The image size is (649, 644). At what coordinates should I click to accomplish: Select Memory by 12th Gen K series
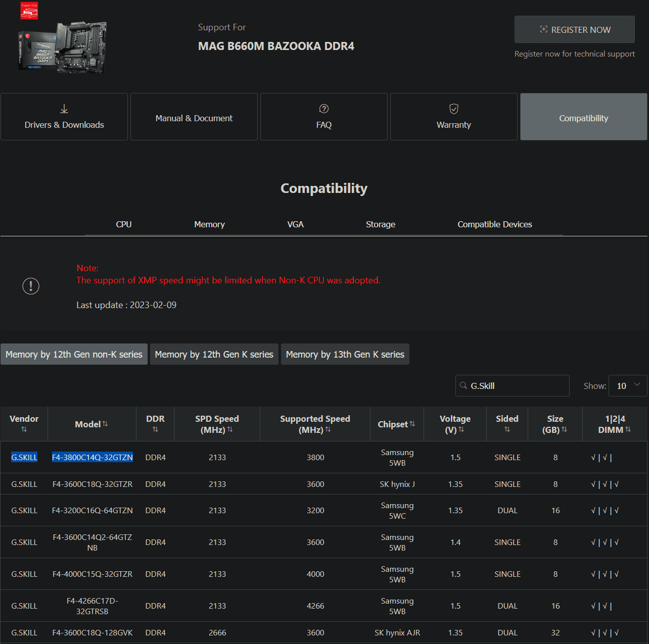pyautogui.click(x=214, y=354)
